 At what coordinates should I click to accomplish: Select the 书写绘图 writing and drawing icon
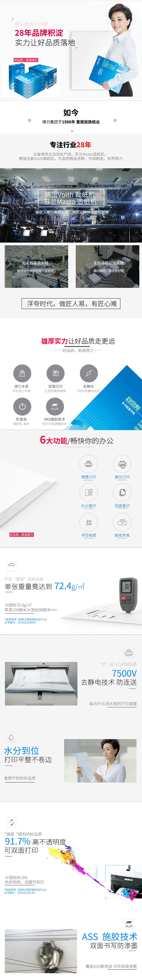tap(89, 522)
